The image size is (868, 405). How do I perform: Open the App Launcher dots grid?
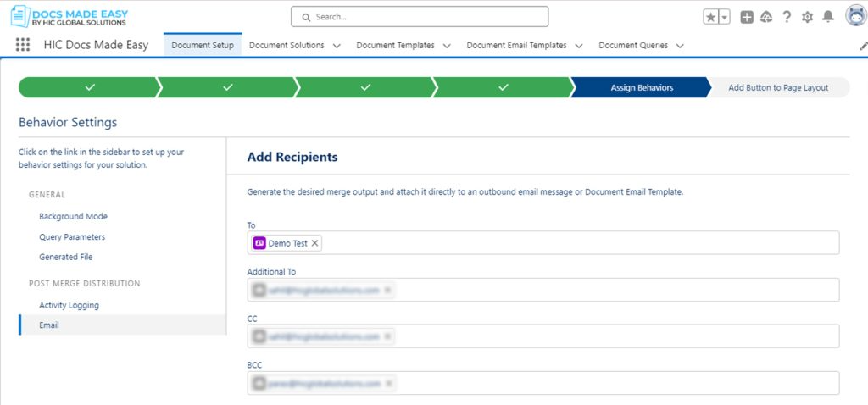tap(23, 45)
